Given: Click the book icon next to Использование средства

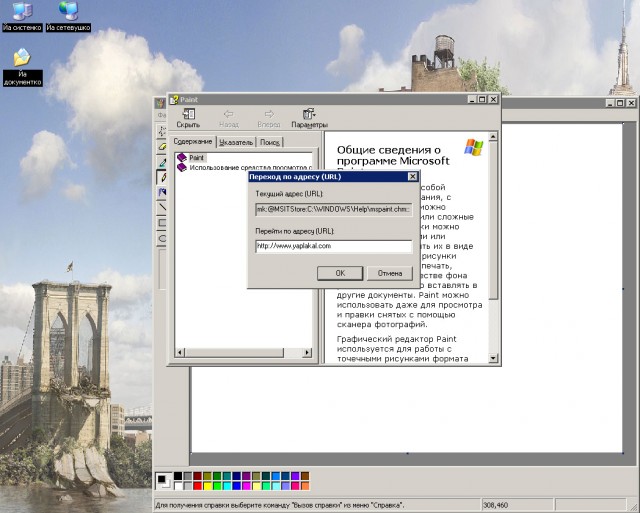Looking at the screenshot, I should 182,167.
